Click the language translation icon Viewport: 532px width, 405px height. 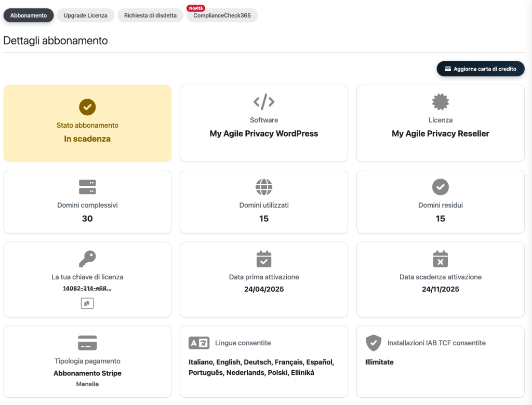click(199, 343)
